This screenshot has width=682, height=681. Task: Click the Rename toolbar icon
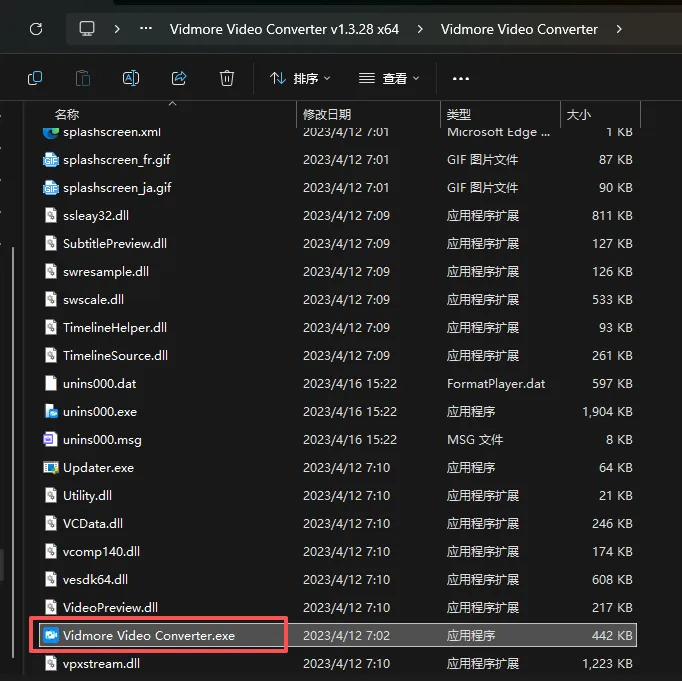131,78
